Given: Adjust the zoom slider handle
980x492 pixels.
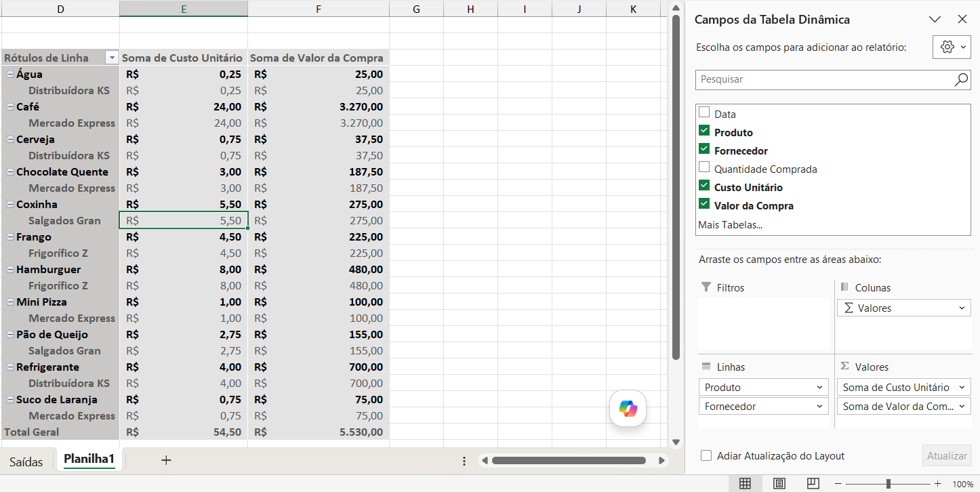Looking at the screenshot, I should coord(888,484).
